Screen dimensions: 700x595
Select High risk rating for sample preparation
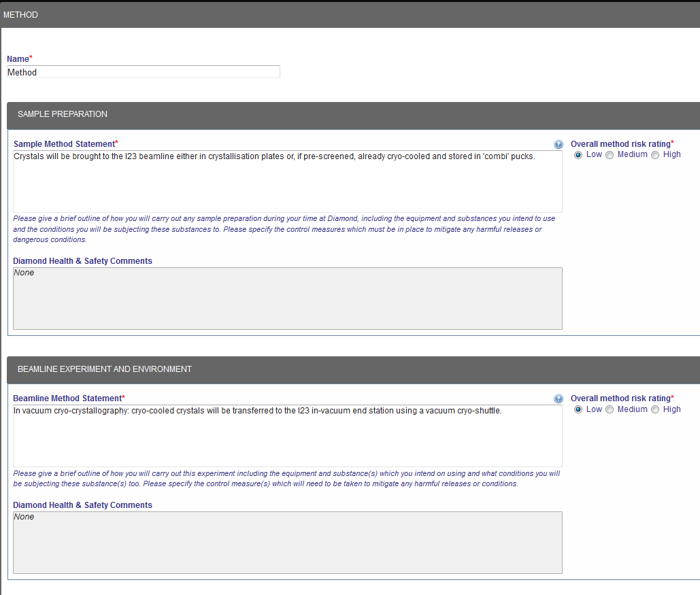pyautogui.click(x=655, y=154)
